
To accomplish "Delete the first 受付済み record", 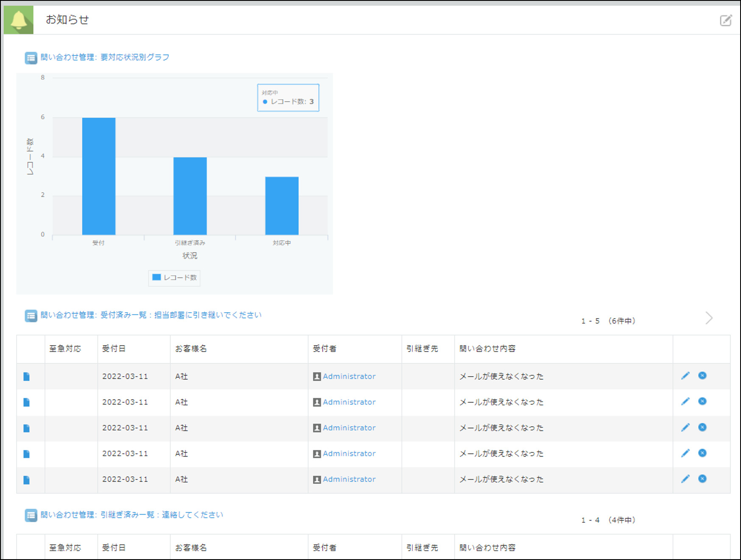I will [702, 375].
